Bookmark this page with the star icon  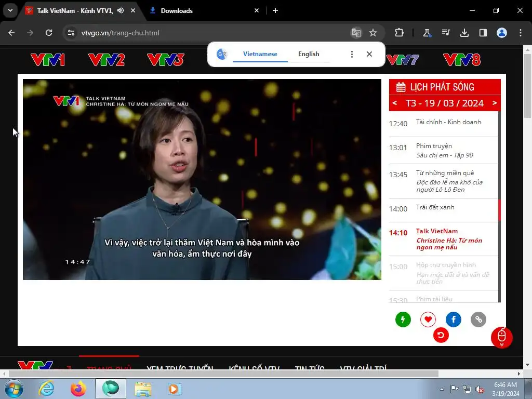(373, 33)
